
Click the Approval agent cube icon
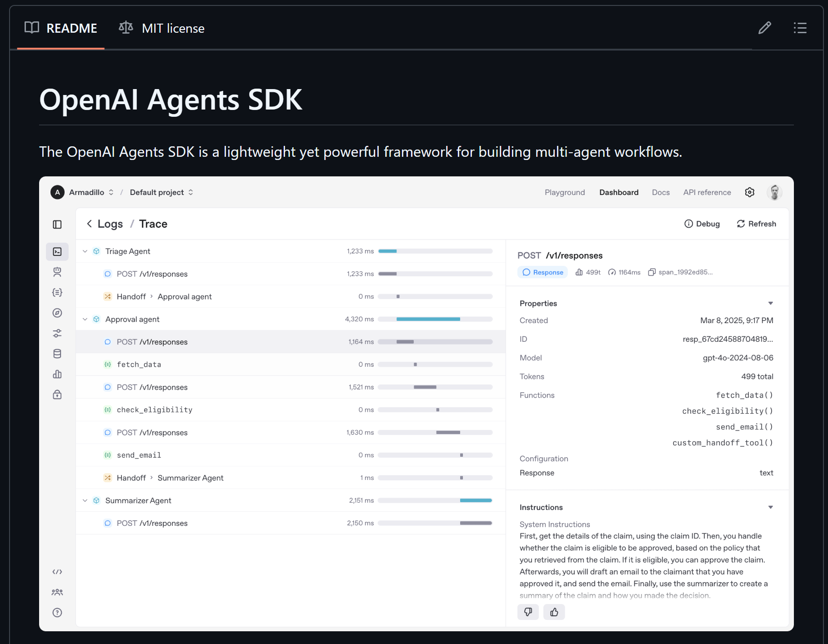point(96,319)
